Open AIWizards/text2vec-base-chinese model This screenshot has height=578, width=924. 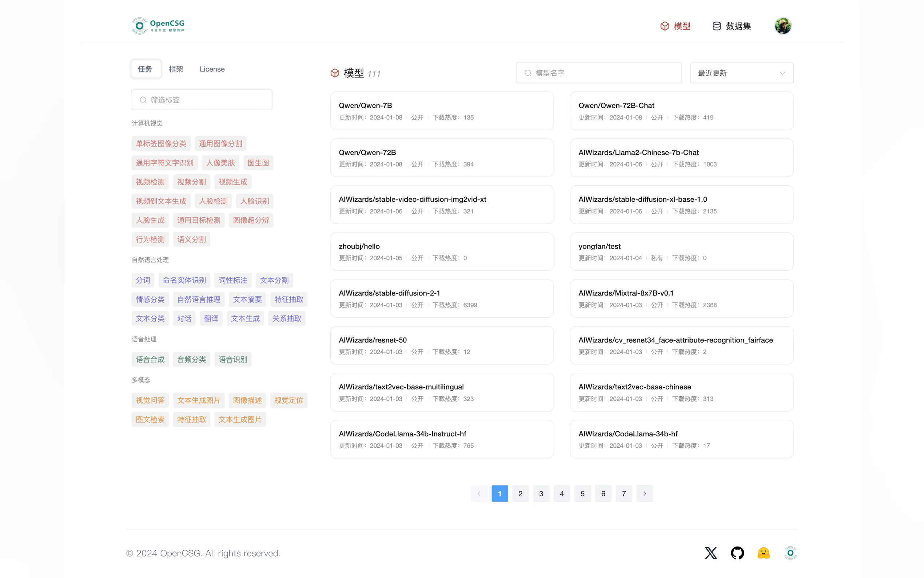(681, 392)
